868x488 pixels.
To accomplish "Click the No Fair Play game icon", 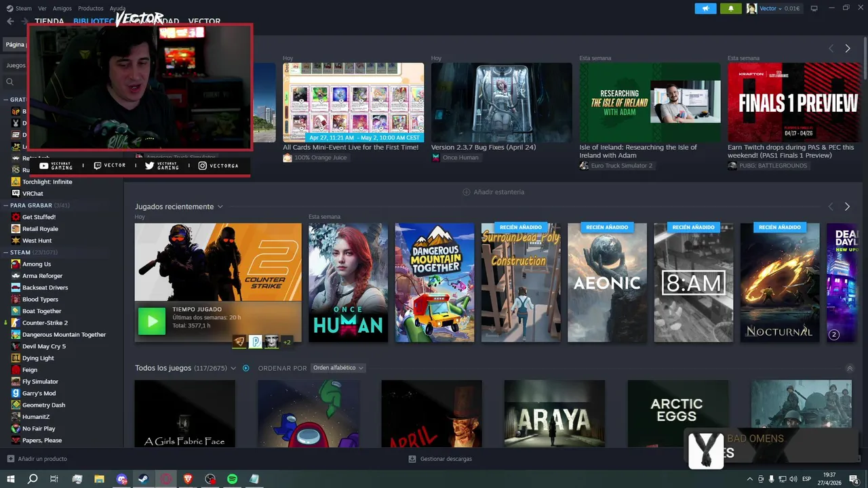I will tap(16, 428).
